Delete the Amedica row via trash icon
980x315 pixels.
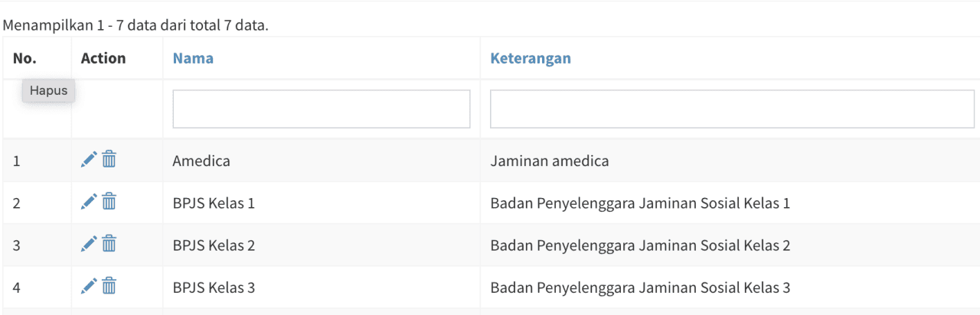point(109,159)
